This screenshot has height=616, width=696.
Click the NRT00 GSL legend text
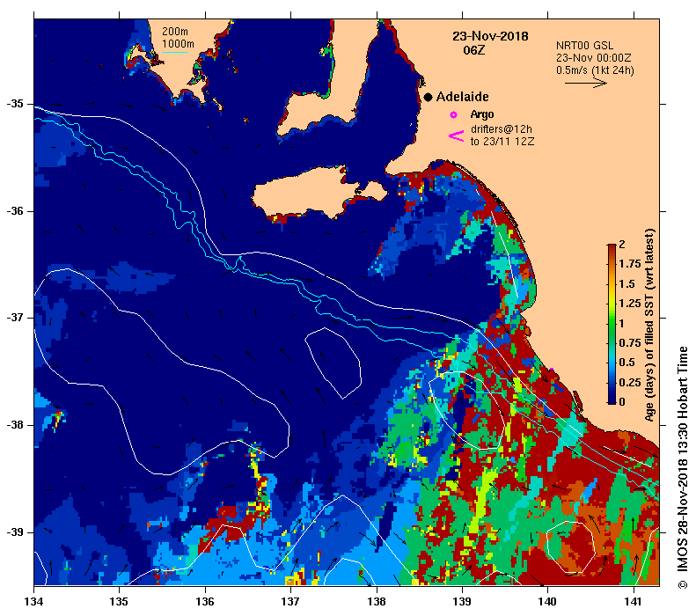coord(584,46)
